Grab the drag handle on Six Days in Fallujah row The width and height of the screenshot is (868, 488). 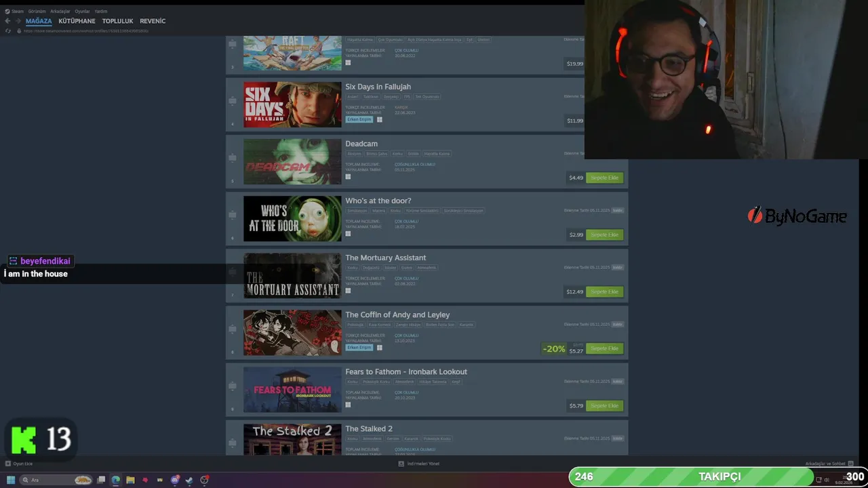click(x=233, y=101)
